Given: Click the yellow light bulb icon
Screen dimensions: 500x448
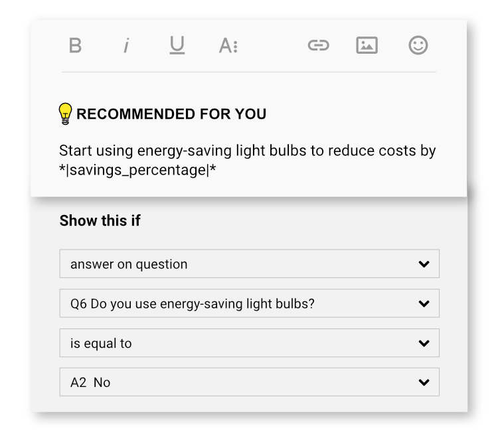Looking at the screenshot, I should pyautogui.click(x=65, y=114).
